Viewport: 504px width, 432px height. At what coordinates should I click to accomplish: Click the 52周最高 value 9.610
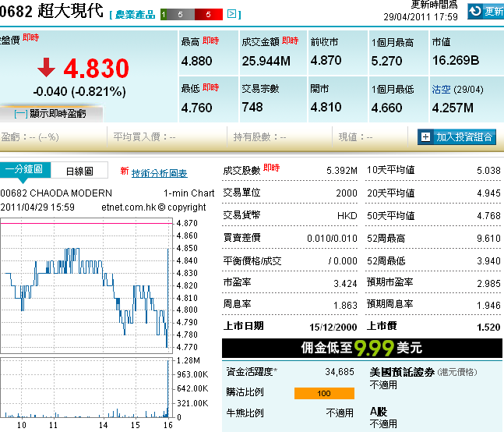click(488, 239)
